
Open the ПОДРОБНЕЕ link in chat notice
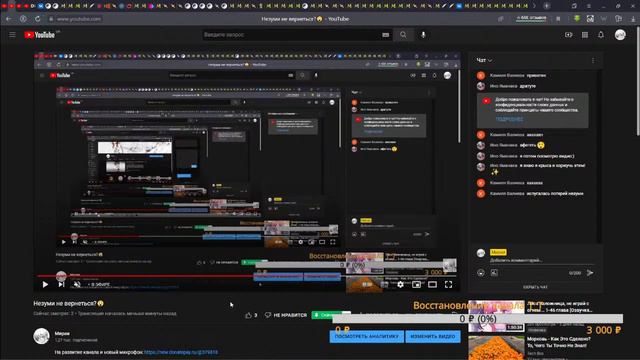pos(509,119)
